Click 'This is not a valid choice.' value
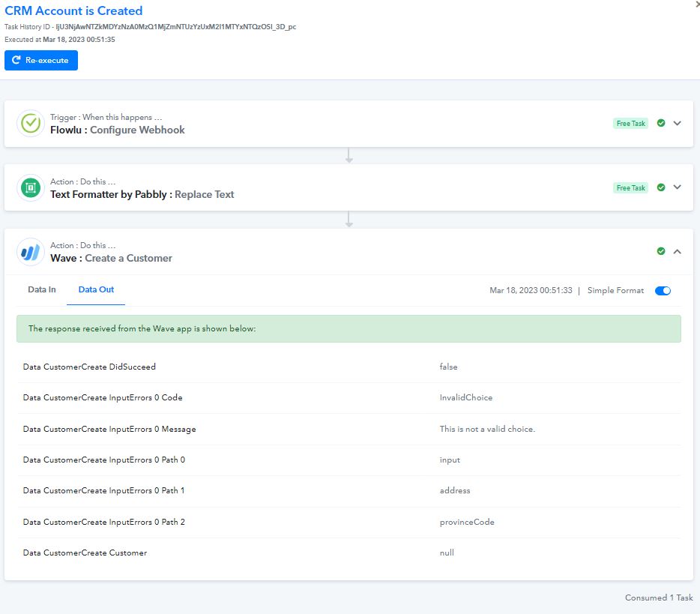 [x=487, y=429]
